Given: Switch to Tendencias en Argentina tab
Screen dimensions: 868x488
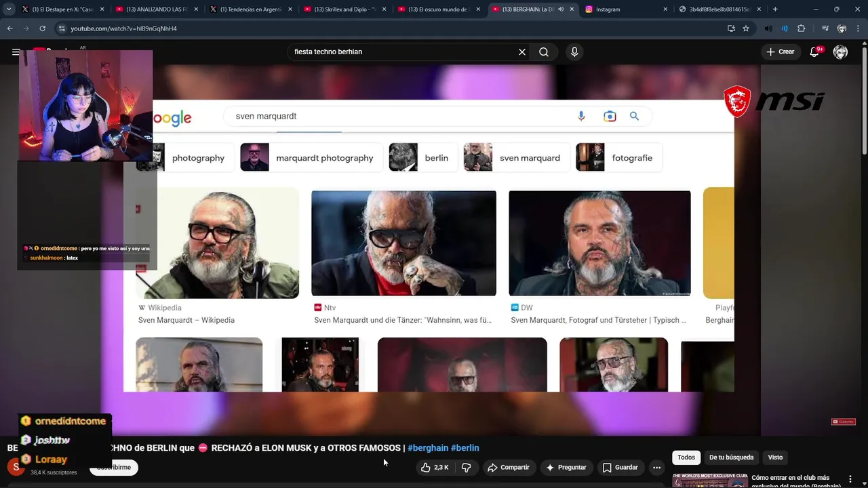Looking at the screenshot, I should (250, 9).
